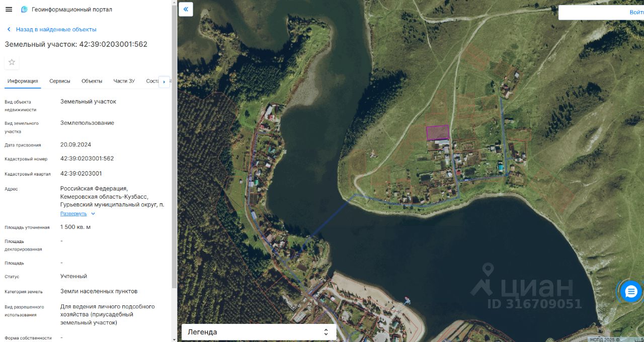Viewport: 644px width, 342px height.
Task: Select the Информация tab
Action: 23,81
